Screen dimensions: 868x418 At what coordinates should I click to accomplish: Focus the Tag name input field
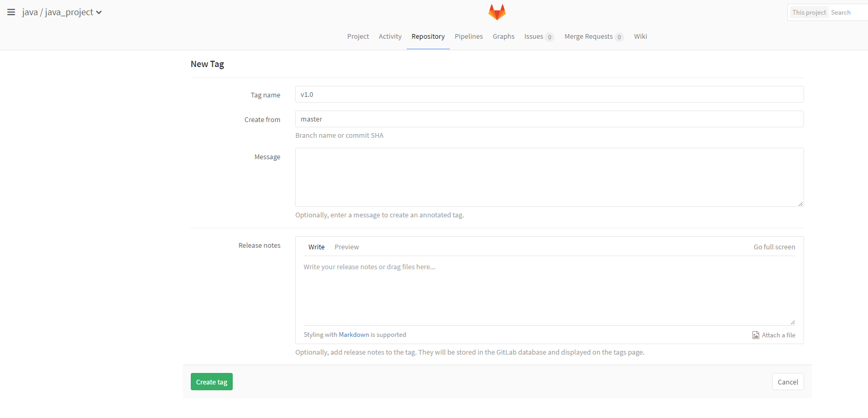549,95
